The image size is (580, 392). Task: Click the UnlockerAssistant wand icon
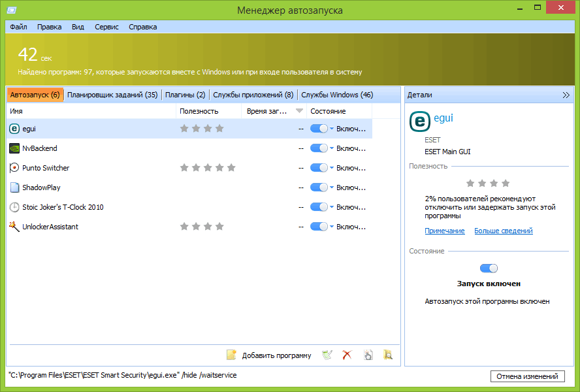click(x=15, y=227)
